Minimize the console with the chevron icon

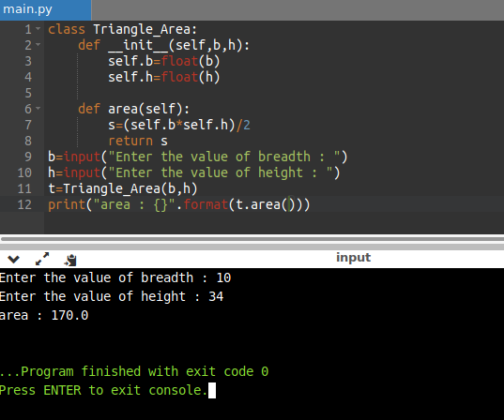coord(13,259)
